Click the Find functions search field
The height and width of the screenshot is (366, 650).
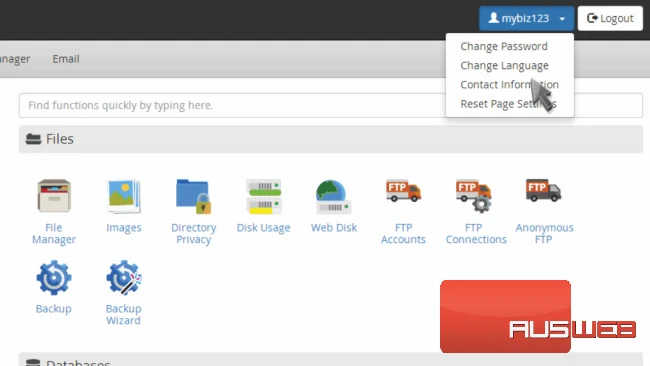[330, 105]
